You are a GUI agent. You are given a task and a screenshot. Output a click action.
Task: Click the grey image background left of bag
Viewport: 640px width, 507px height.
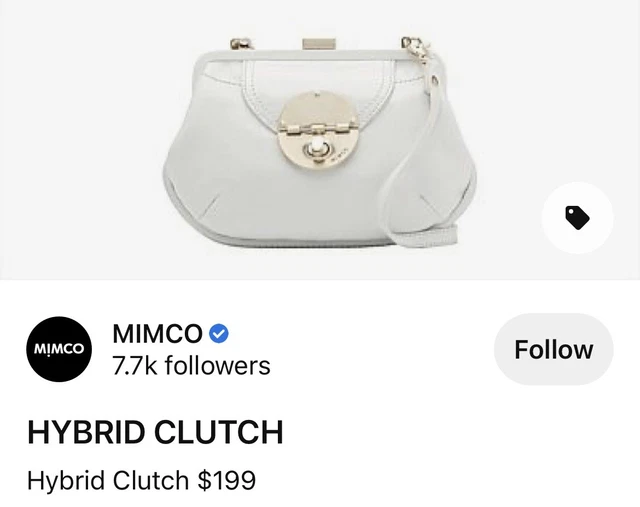point(82,139)
